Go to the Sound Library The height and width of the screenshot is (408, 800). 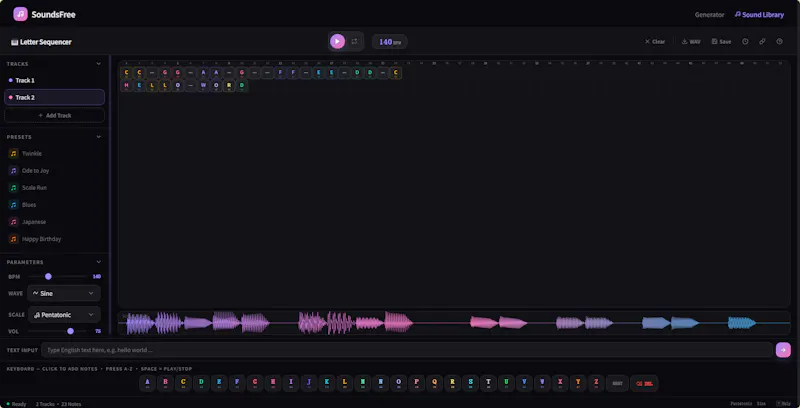pyautogui.click(x=759, y=15)
